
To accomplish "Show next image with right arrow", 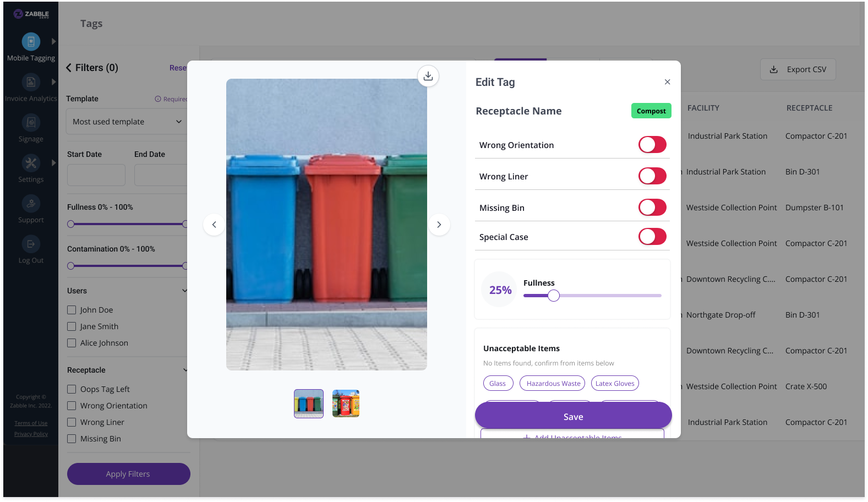I will 439,225.
